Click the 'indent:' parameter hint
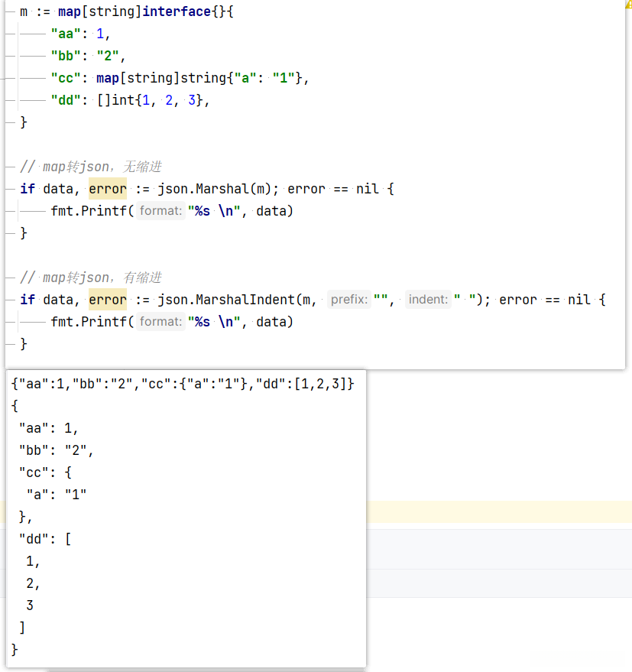 point(428,300)
